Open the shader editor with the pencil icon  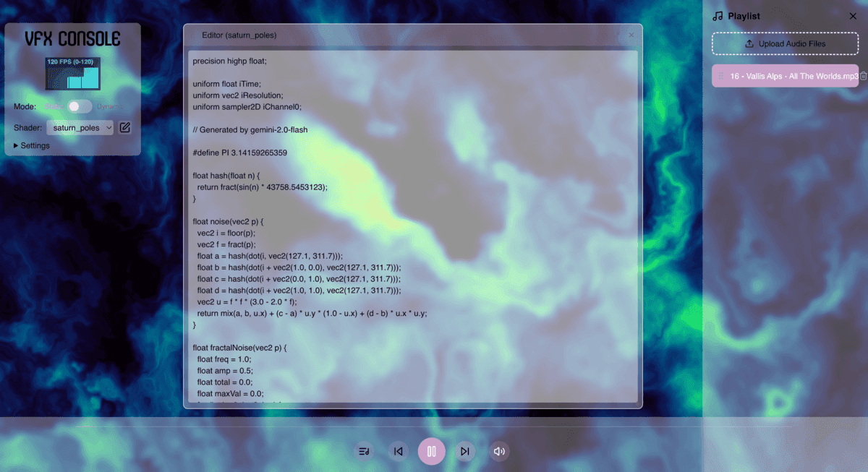[x=124, y=128]
